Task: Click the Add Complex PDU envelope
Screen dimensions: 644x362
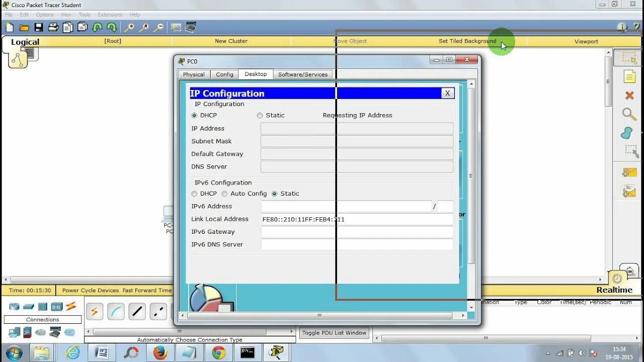Action: click(x=629, y=191)
